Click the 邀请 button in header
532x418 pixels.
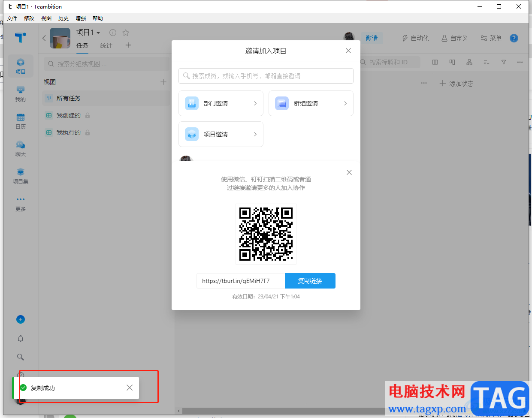(x=372, y=38)
